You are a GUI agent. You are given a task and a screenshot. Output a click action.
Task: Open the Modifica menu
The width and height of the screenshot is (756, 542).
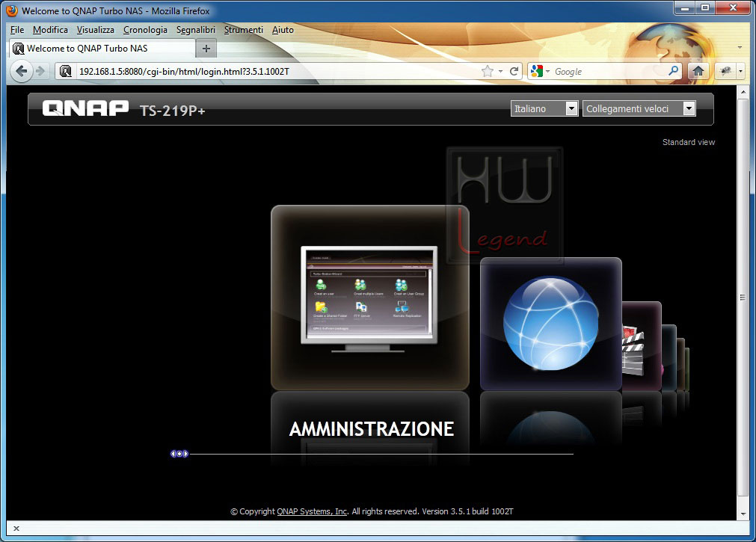coord(50,30)
